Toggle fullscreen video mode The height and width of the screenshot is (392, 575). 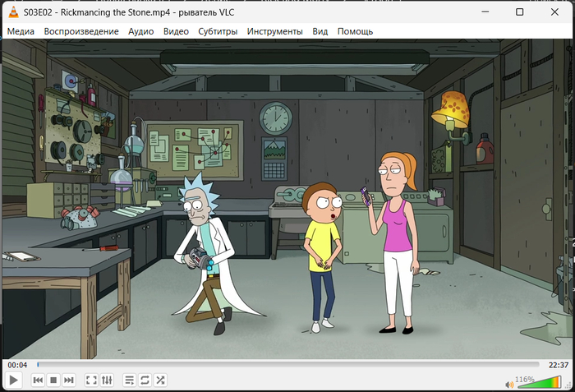[x=91, y=380]
